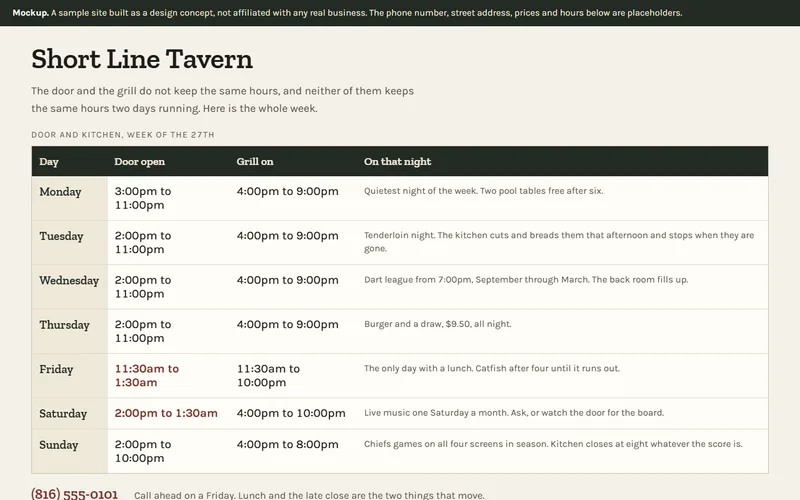
Task: Click Sunday's door hours 2:00pm to 10:00pm
Action: click(143, 451)
